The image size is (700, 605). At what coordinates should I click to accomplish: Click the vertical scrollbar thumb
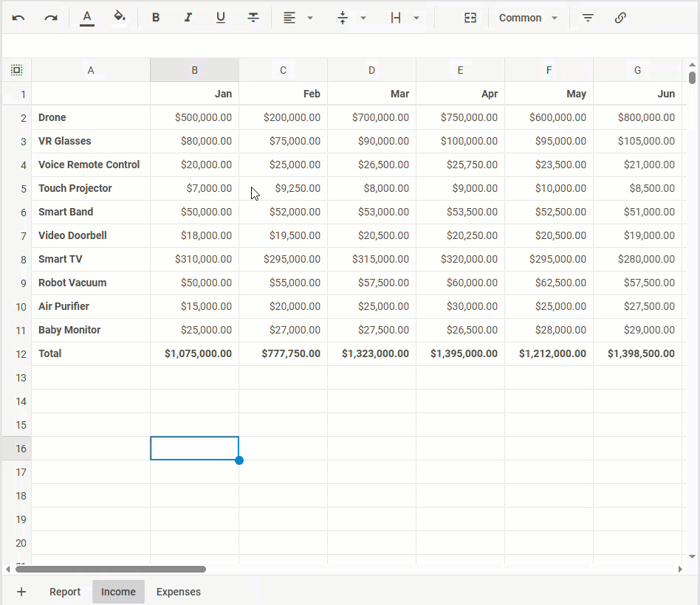pyautogui.click(x=692, y=77)
